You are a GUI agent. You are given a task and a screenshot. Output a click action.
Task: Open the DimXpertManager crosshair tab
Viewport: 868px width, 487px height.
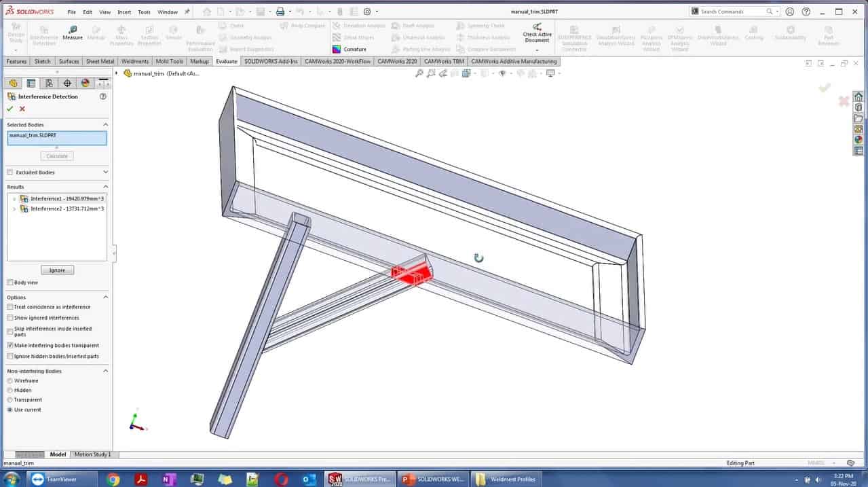(x=67, y=84)
